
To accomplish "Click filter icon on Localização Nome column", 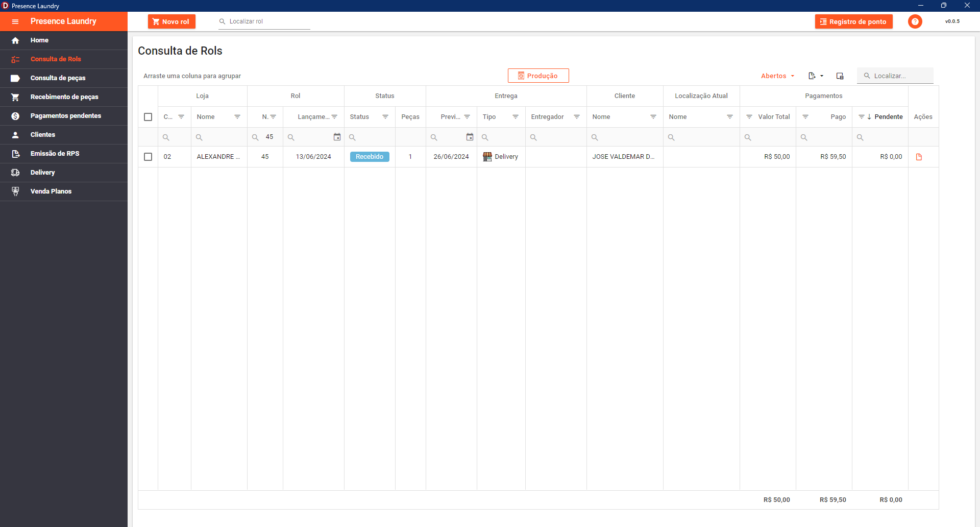I will (730, 117).
